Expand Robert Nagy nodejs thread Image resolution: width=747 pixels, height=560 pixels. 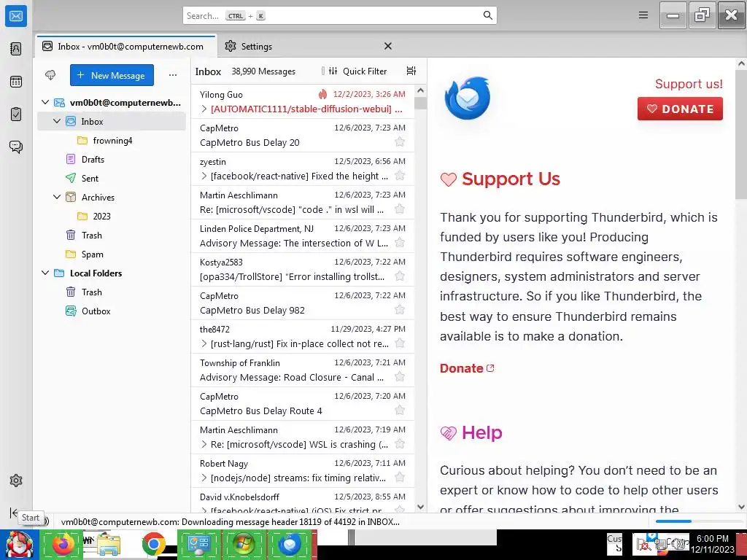click(x=204, y=478)
